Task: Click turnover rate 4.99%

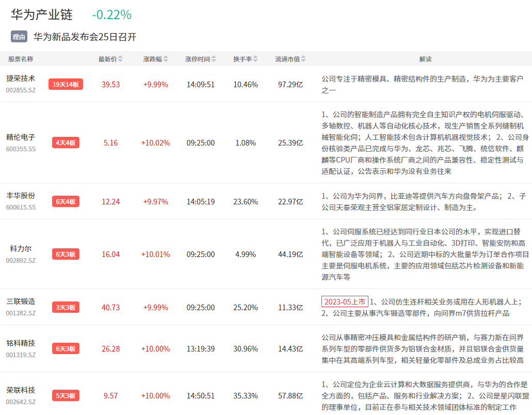Action: pyautogui.click(x=246, y=254)
